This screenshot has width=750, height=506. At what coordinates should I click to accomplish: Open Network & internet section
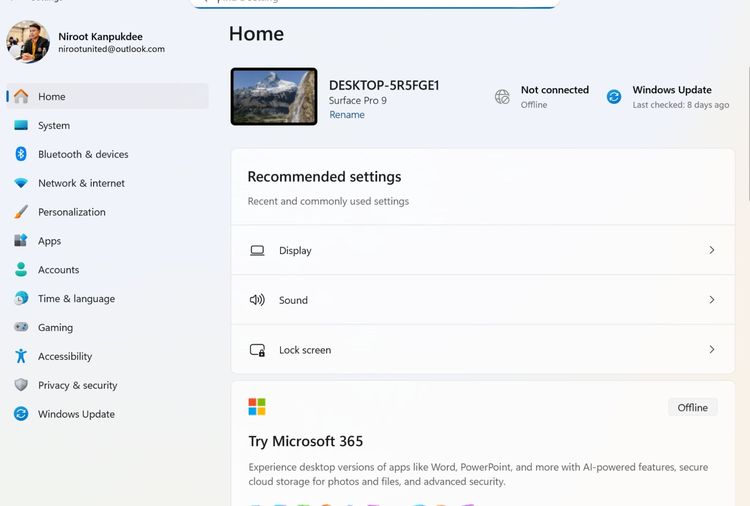coord(108,183)
